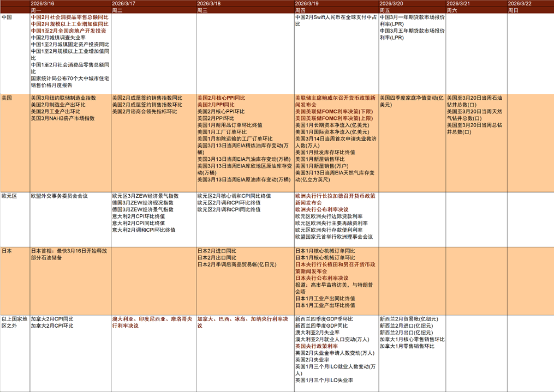This screenshot has width=554, height=392.
Task: Click the 美国四季度家庭净值变动 entry on Friday
Action: coord(412,100)
